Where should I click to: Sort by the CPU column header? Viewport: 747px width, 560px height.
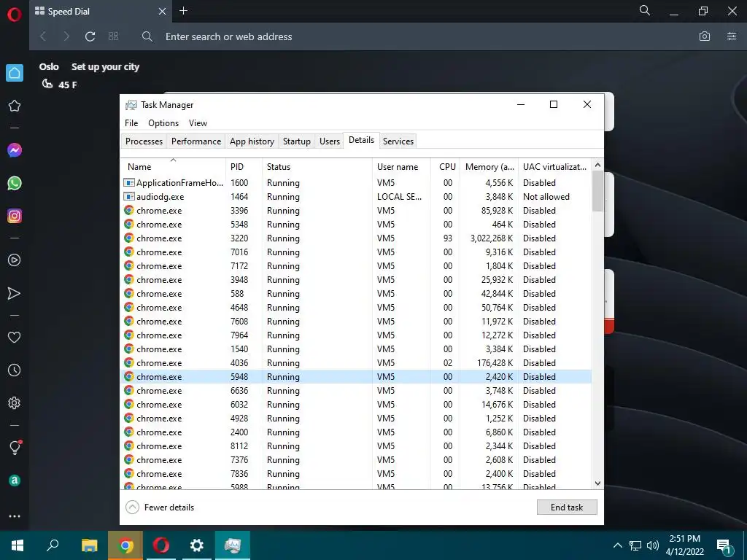446,167
